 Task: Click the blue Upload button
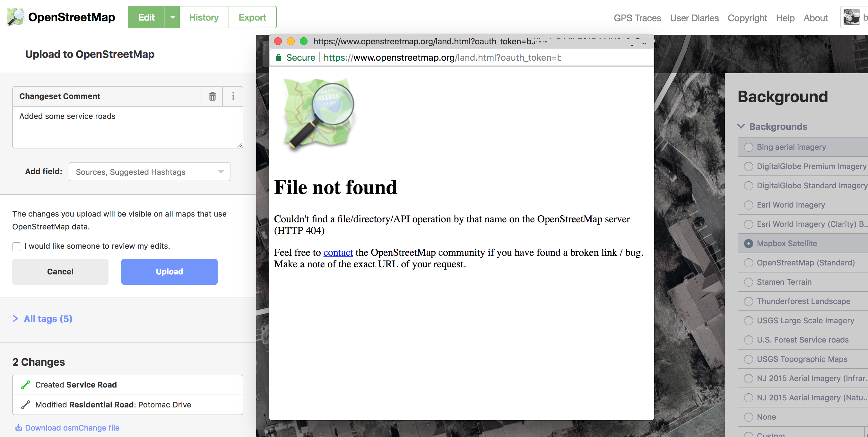[169, 272]
